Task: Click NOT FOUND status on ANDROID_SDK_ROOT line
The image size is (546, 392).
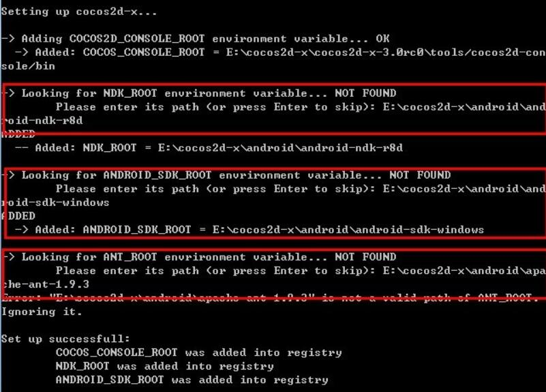Action: click(x=420, y=175)
